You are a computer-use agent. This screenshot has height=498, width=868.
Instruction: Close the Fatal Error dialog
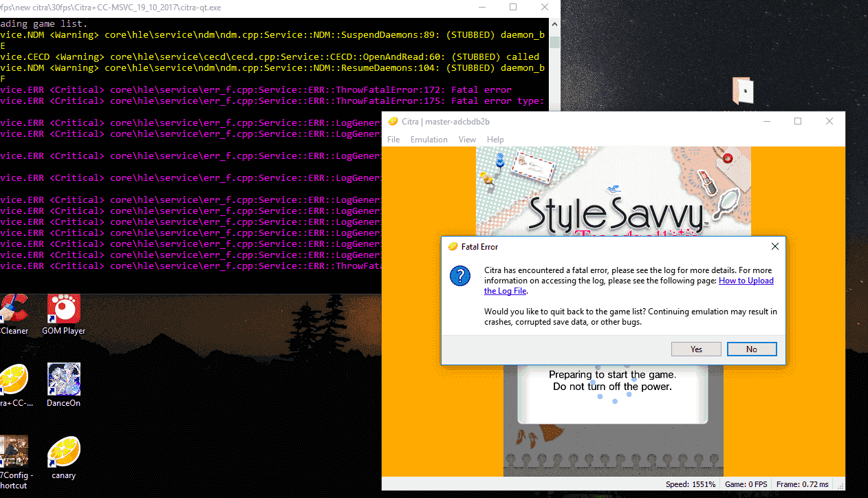tap(774, 246)
